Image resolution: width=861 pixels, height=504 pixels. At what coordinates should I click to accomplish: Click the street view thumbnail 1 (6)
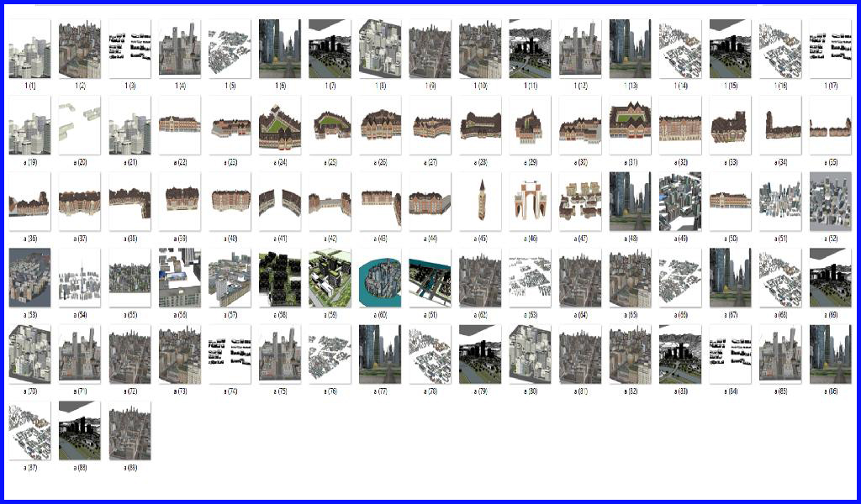coord(280,50)
